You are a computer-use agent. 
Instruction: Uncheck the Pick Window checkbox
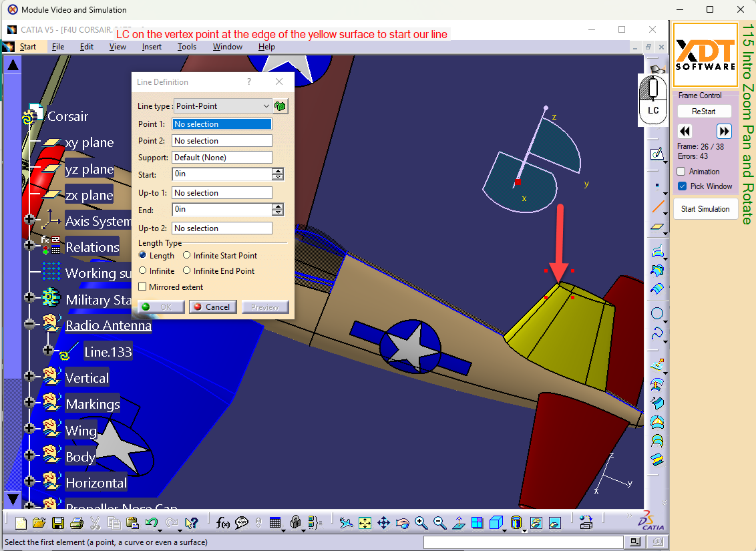coord(682,186)
